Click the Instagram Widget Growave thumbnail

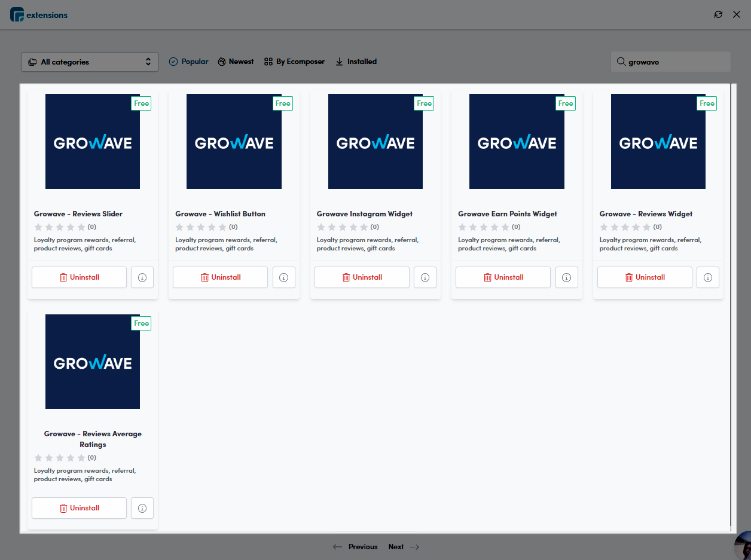pos(375,142)
